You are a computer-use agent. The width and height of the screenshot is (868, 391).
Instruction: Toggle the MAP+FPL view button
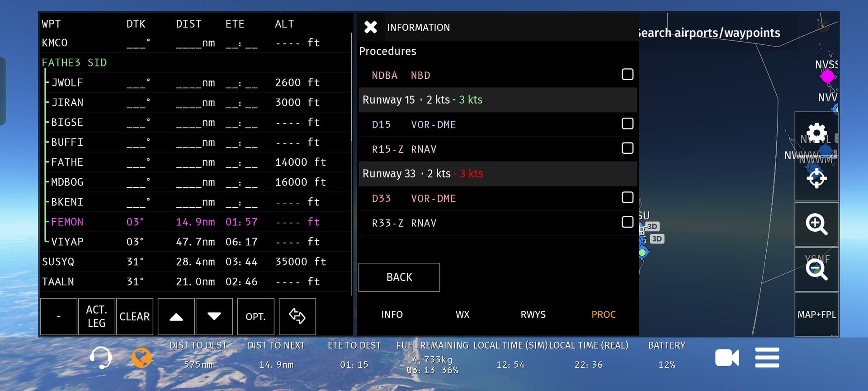816,315
